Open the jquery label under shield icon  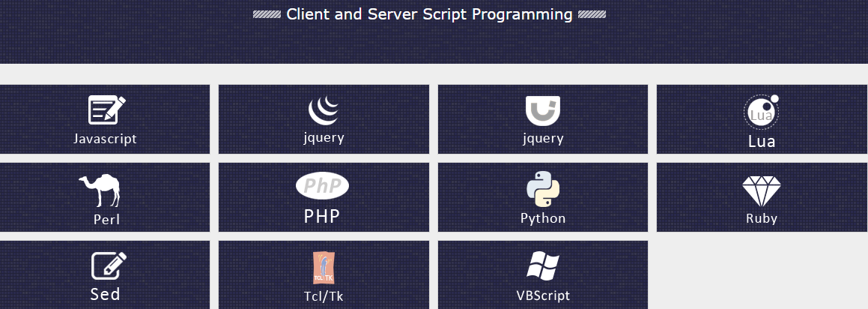click(543, 139)
